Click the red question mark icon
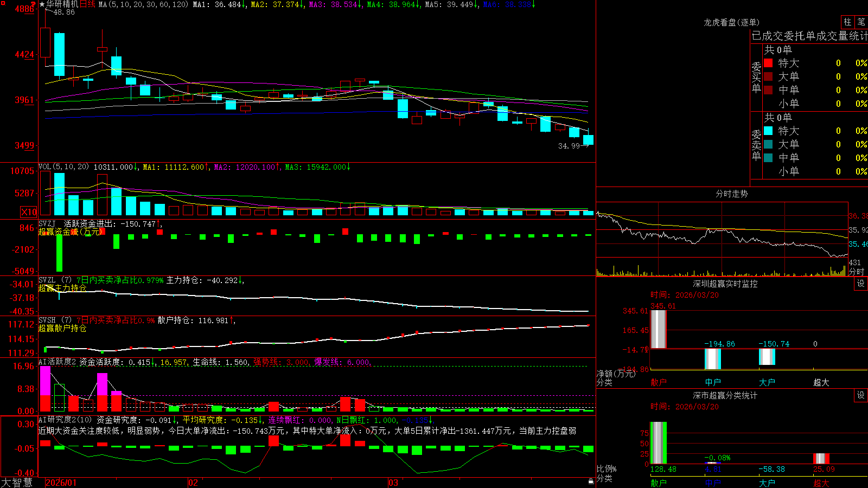The height and width of the screenshot is (488, 868). (x=34, y=4)
